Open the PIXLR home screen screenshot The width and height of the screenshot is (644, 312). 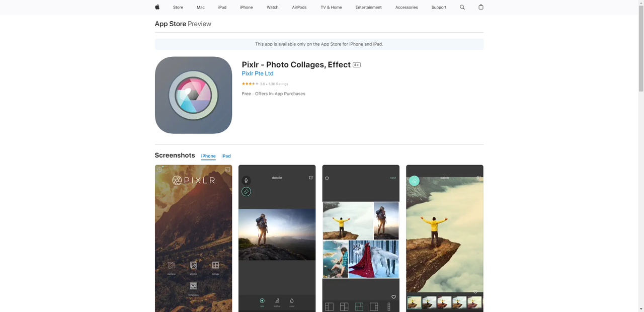[x=193, y=239]
